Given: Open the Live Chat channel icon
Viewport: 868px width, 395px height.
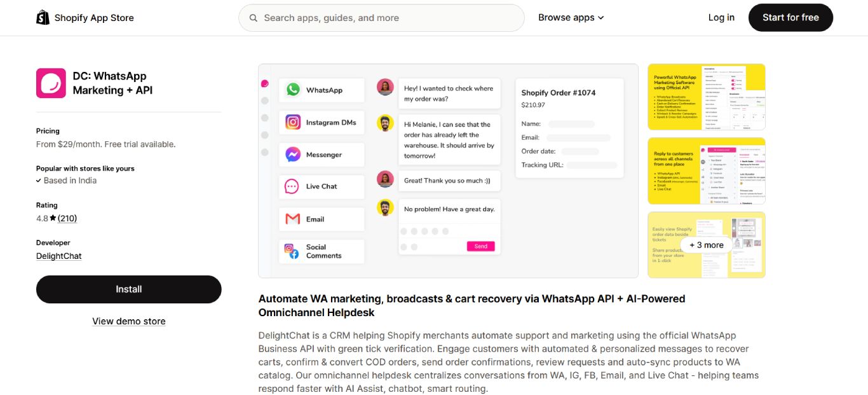Looking at the screenshot, I should click(x=293, y=186).
